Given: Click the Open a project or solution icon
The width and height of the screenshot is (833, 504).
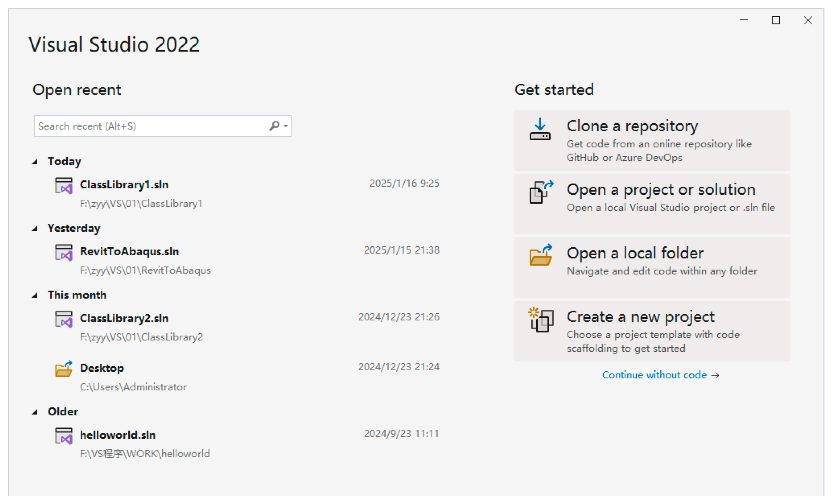Looking at the screenshot, I should coord(541,192).
